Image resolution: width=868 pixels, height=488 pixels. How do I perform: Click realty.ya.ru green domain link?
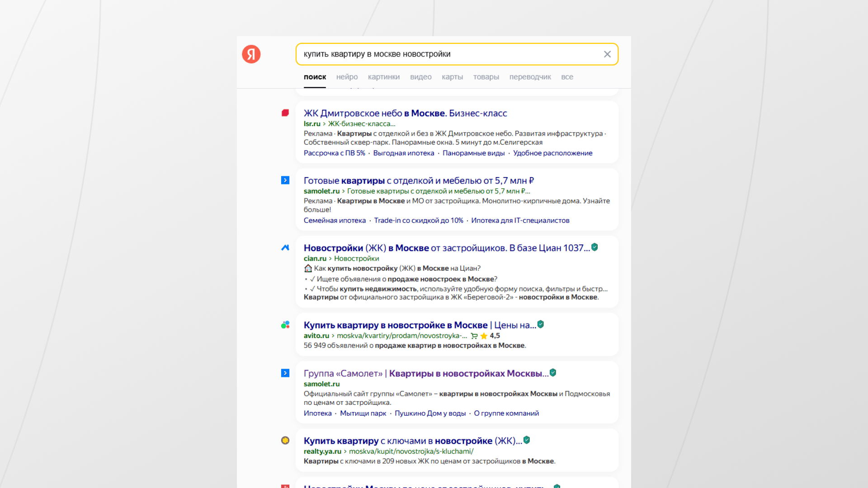[x=322, y=451]
